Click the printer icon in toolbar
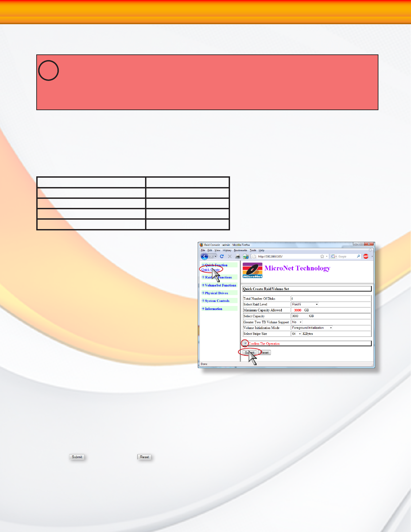Image resolution: width=411 pixels, height=532 pixels. tap(238, 256)
